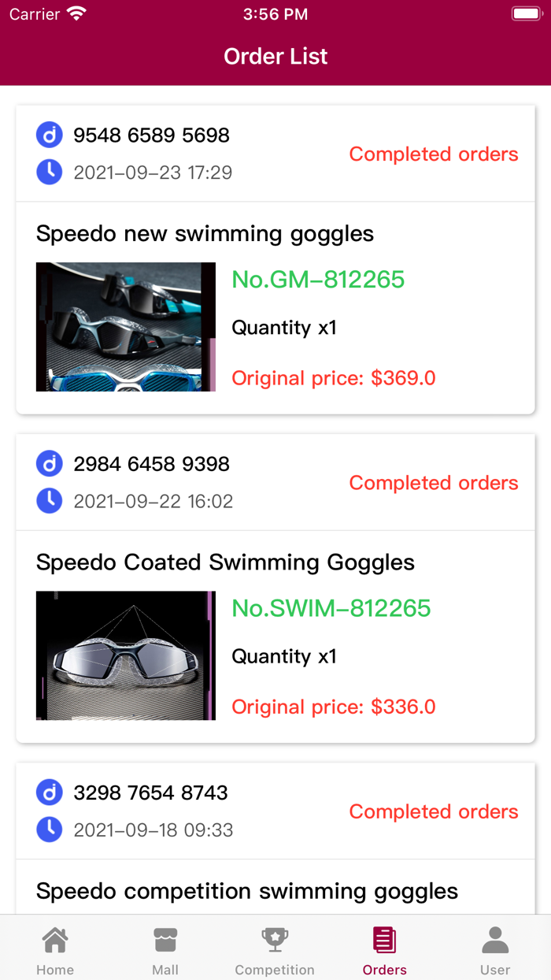551x980 pixels.
Task: Open Completed orders for order 9548 6589 5698
Action: click(x=433, y=154)
